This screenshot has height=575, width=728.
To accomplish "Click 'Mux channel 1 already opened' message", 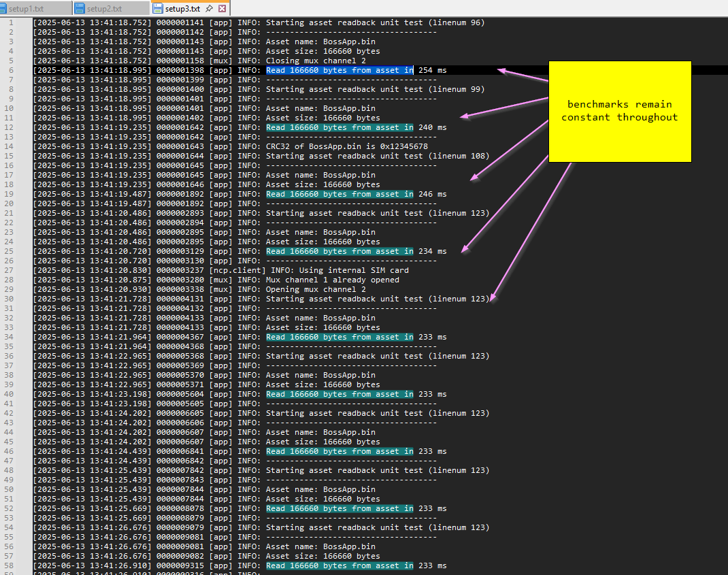I will (333, 280).
